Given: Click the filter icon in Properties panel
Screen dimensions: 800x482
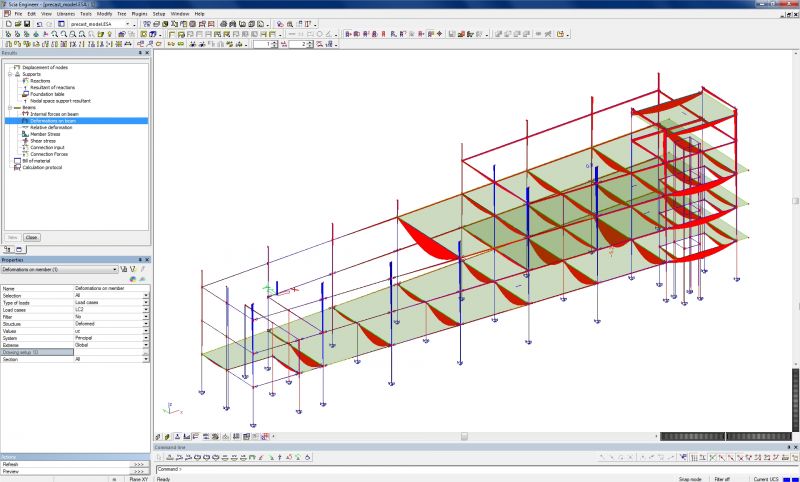Looking at the screenshot, I should 133,269.
